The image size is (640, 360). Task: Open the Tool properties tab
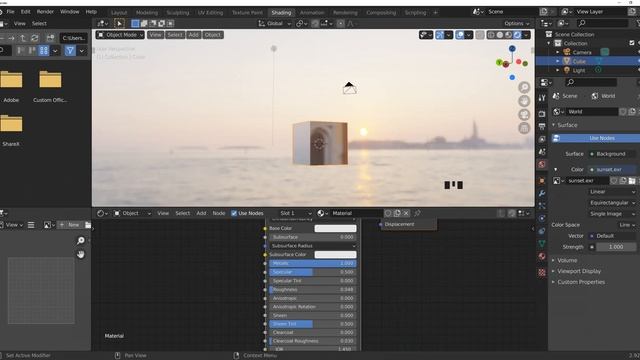[542, 98]
